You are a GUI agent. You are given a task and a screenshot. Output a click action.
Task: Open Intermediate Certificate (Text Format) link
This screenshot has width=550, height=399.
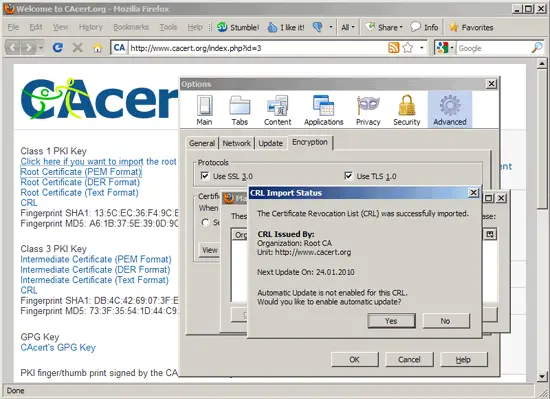[94, 280]
